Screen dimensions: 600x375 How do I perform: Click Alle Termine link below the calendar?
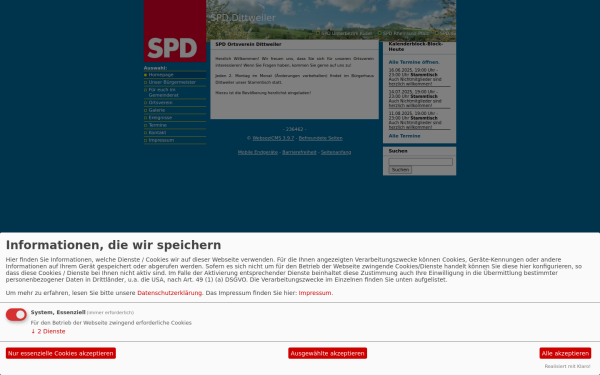(404, 136)
